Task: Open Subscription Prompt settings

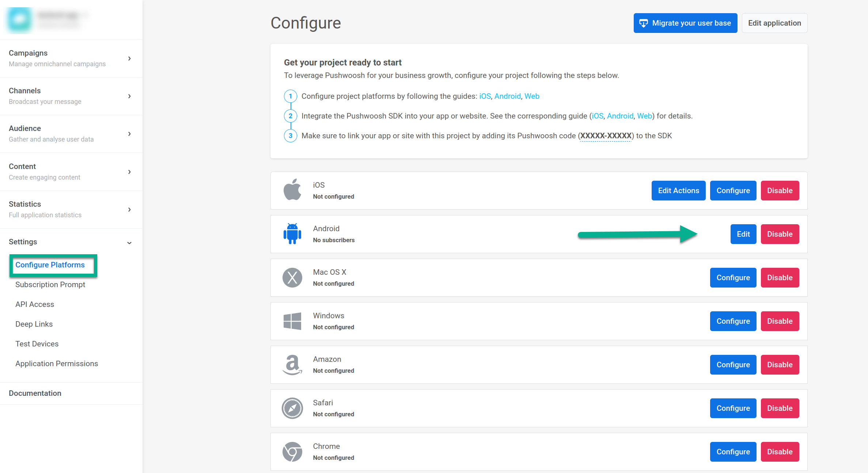Action: 50,285
